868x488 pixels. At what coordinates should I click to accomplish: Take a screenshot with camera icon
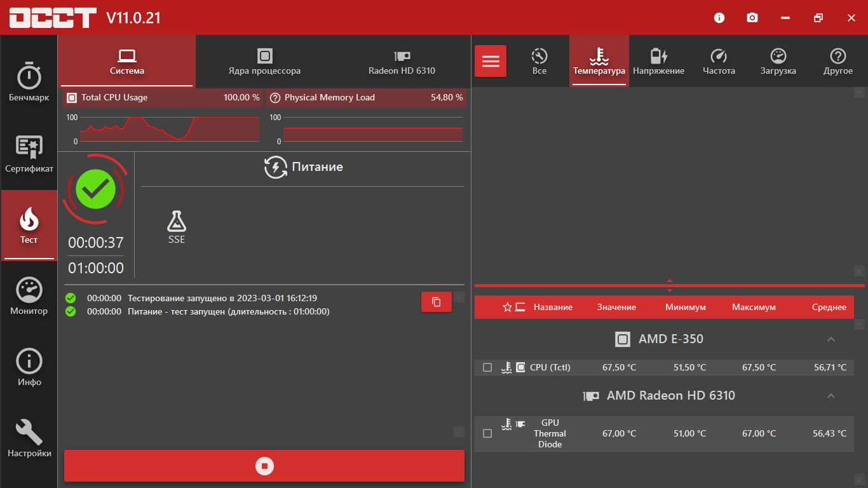(x=752, y=18)
